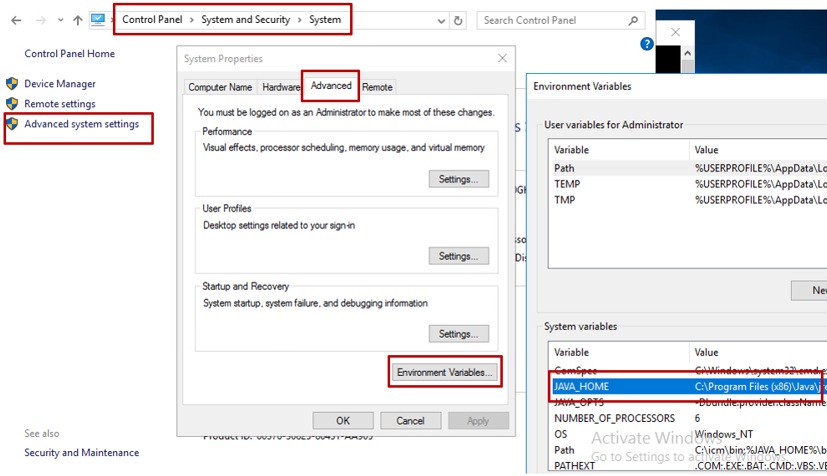The height and width of the screenshot is (476, 827).
Task: Click the shield icon beside Remote settings
Action: coord(12,104)
